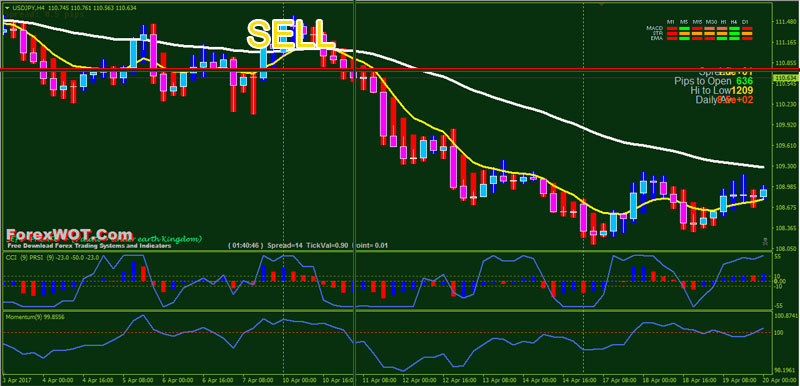The height and width of the screenshot is (386, 800).
Task: Click the 100.8741 Momentum scale value
Action: (x=786, y=317)
